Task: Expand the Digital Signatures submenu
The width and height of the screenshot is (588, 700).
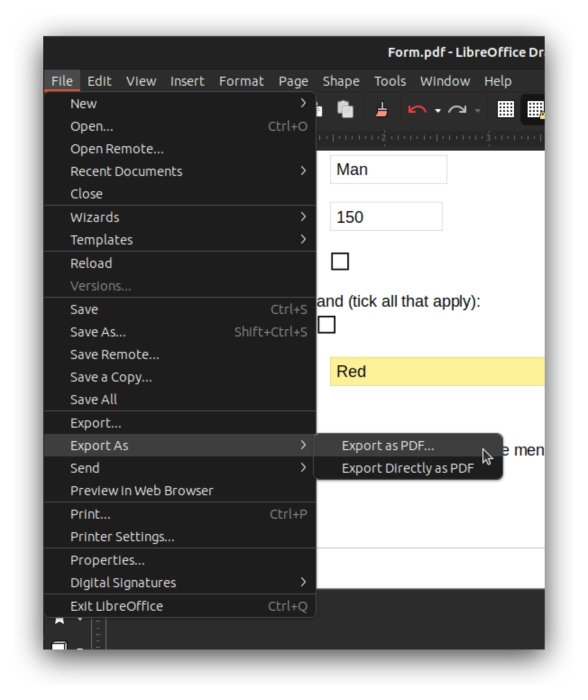Action: (180, 583)
